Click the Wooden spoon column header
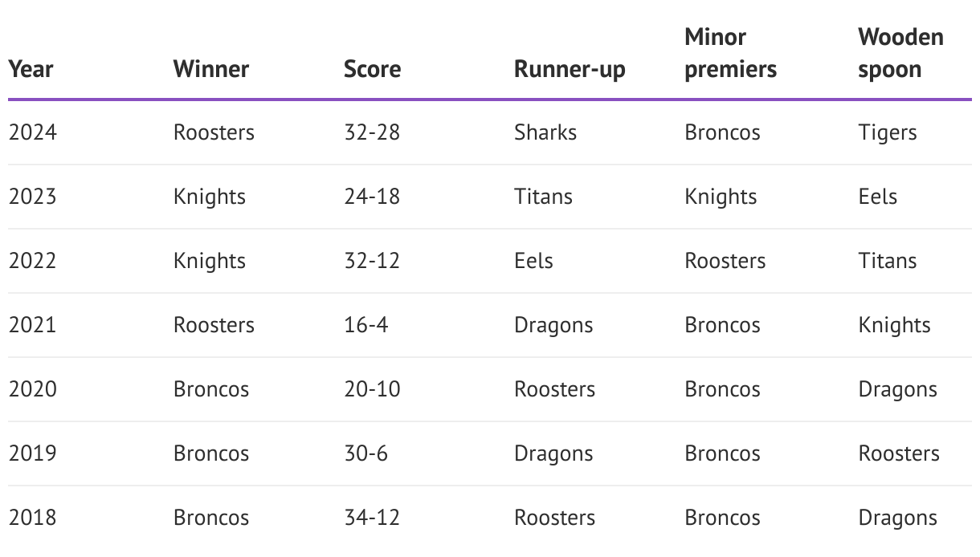 coord(900,53)
